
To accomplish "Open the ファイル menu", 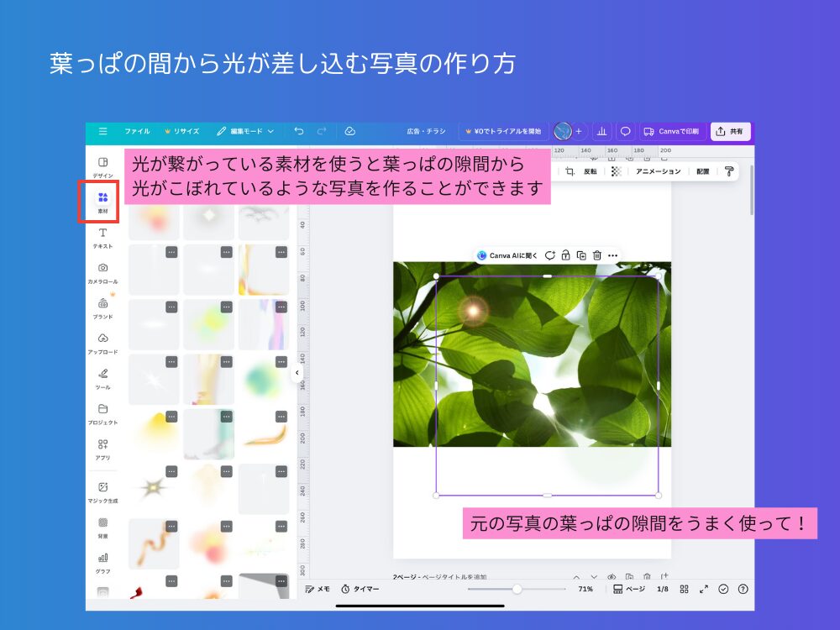I will (140, 131).
